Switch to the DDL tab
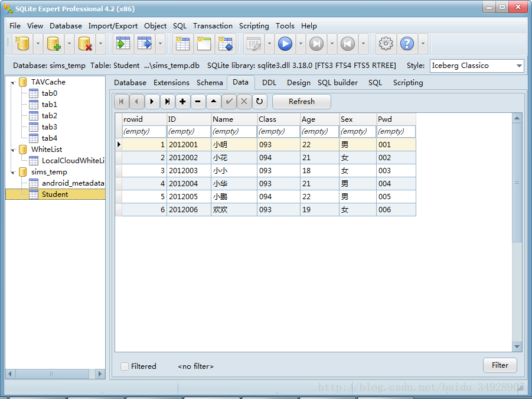 coord(269,83)
